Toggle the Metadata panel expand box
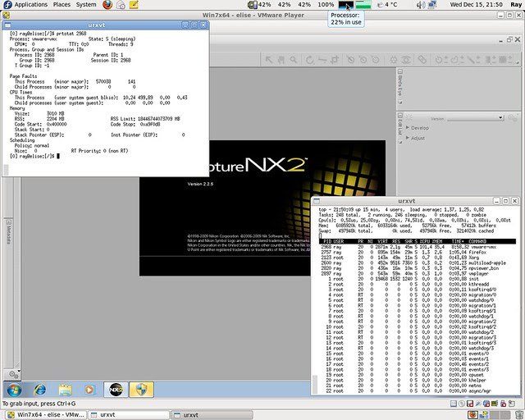This screenshot has height=420, width=525. [8, 222]
